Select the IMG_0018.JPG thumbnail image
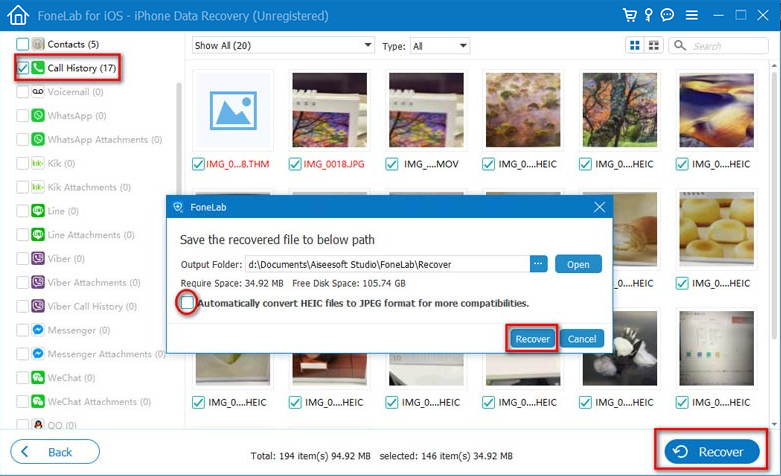 pyautogui.click(x=329, y=110)
